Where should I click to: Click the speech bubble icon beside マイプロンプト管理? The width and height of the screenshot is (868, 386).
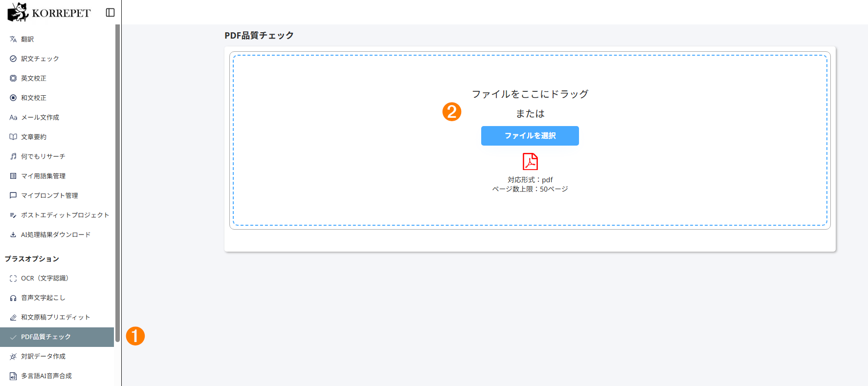pyautogui.click(x=13, y=195)
